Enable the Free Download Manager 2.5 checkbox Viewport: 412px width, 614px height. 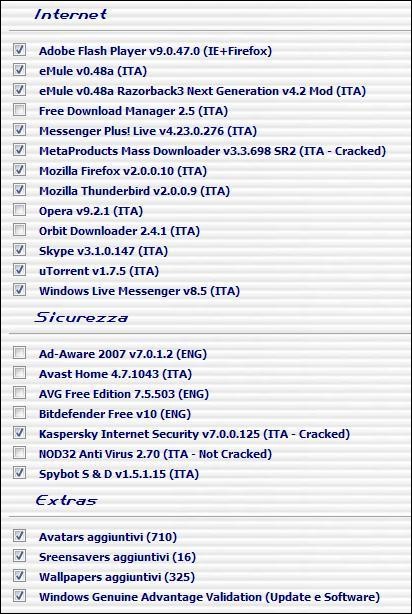pos(19,110)
